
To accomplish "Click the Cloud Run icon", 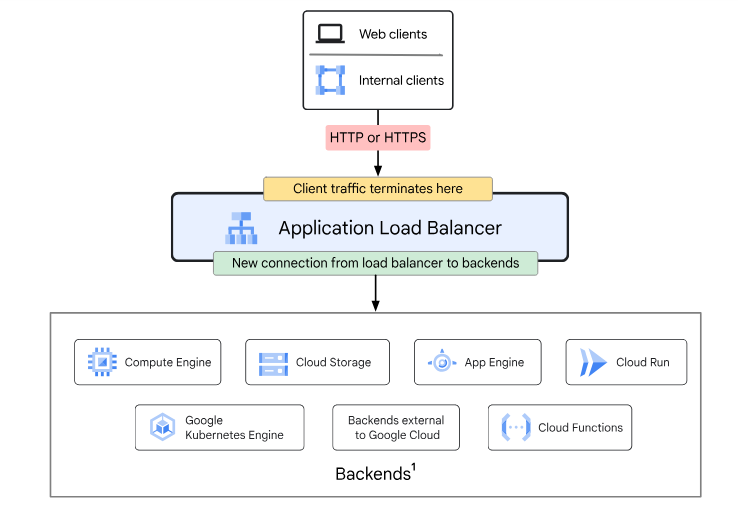I will click(593, 362).
